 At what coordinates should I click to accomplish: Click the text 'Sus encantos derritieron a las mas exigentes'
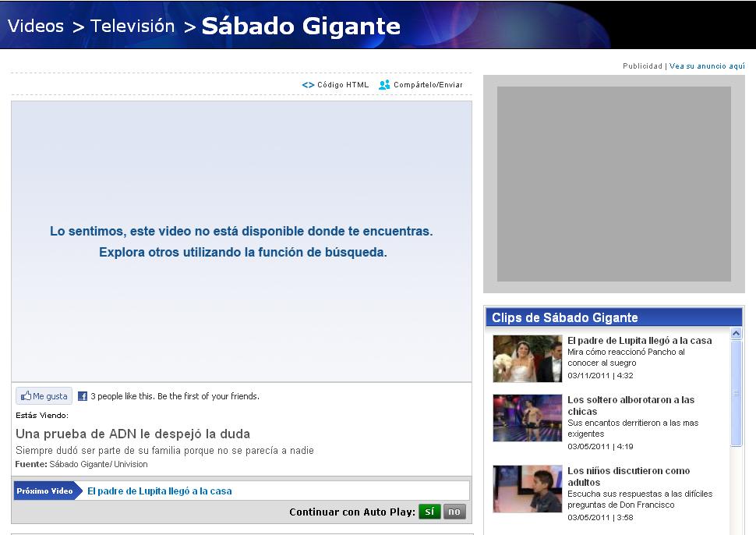633,428
